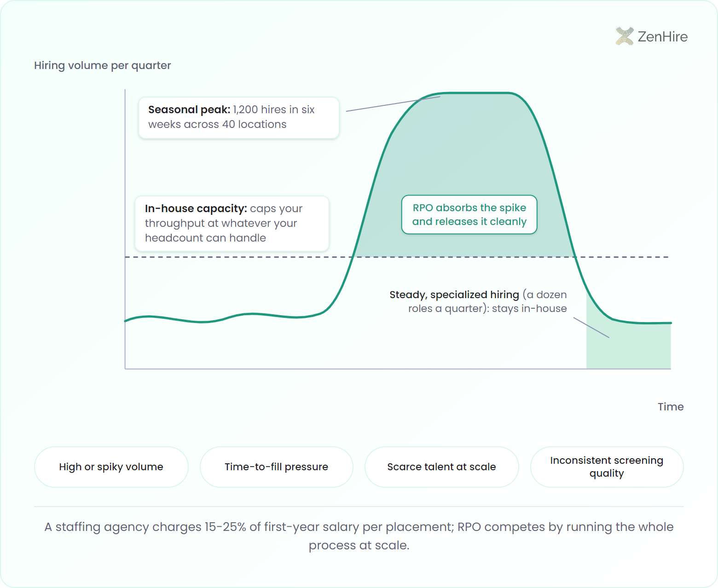The width and height of the screenshot is (718, 588).
Task: Click the vertical y-axis line of chart
Action: tap(125, 229)
